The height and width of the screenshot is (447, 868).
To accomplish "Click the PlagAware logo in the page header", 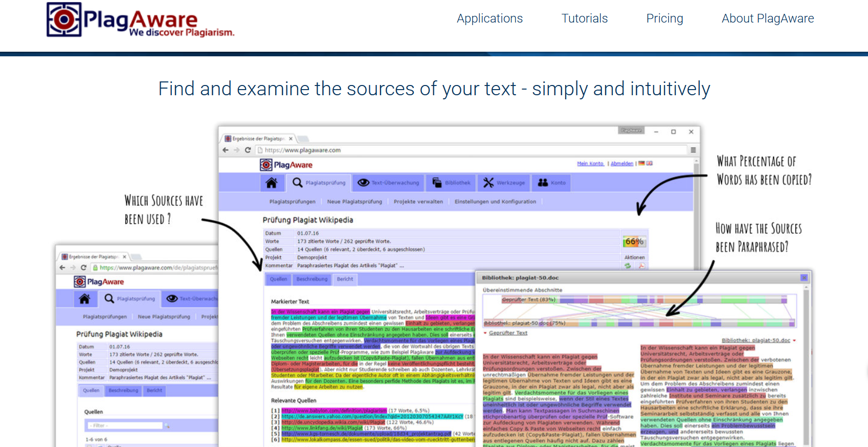I will [140, 20].
